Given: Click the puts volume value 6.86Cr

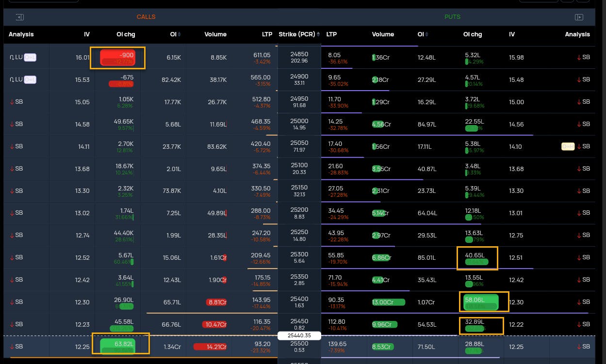Looking at the screenshot, I should click(381, 257).
